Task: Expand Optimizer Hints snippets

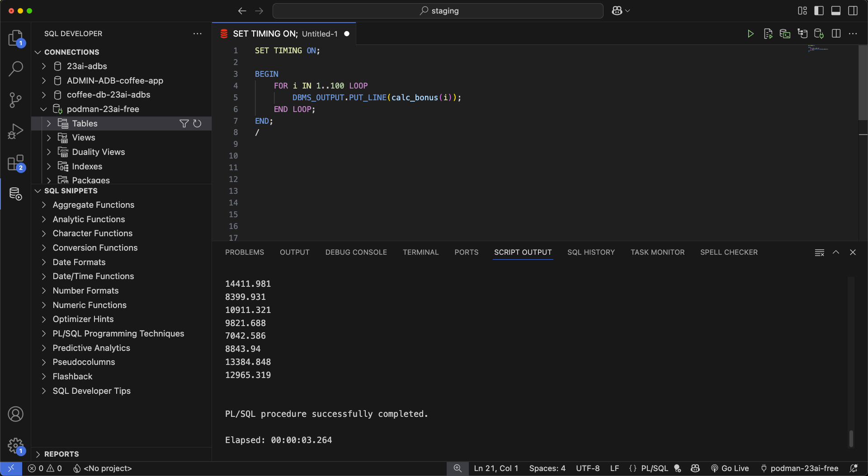Action: click(44, 319)
